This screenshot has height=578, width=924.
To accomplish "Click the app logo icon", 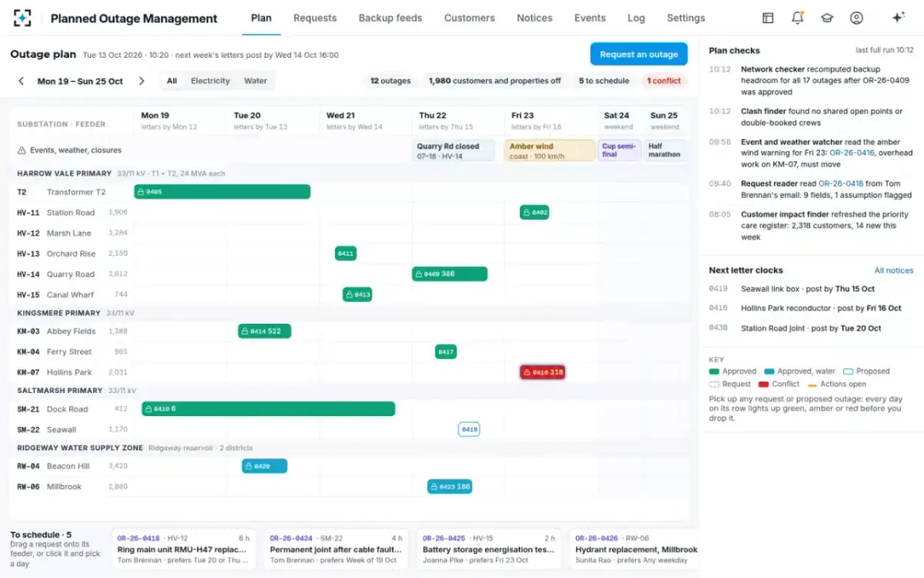I will [23, 18].
